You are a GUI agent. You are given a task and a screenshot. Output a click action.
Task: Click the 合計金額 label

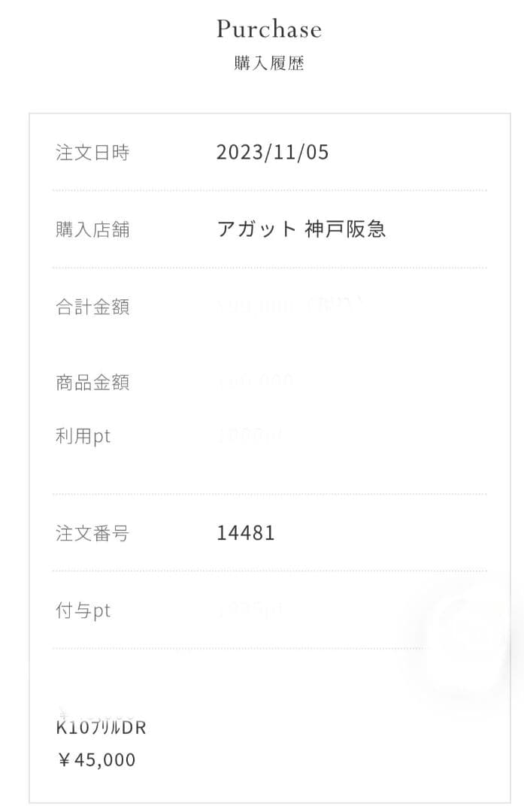click(x=92, y=307)
